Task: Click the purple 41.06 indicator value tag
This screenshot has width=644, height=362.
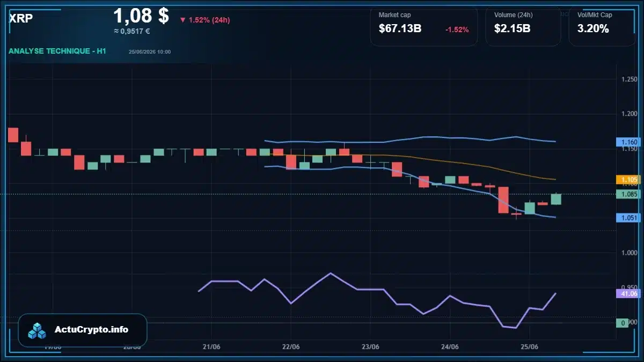Action: coord(628,293)
